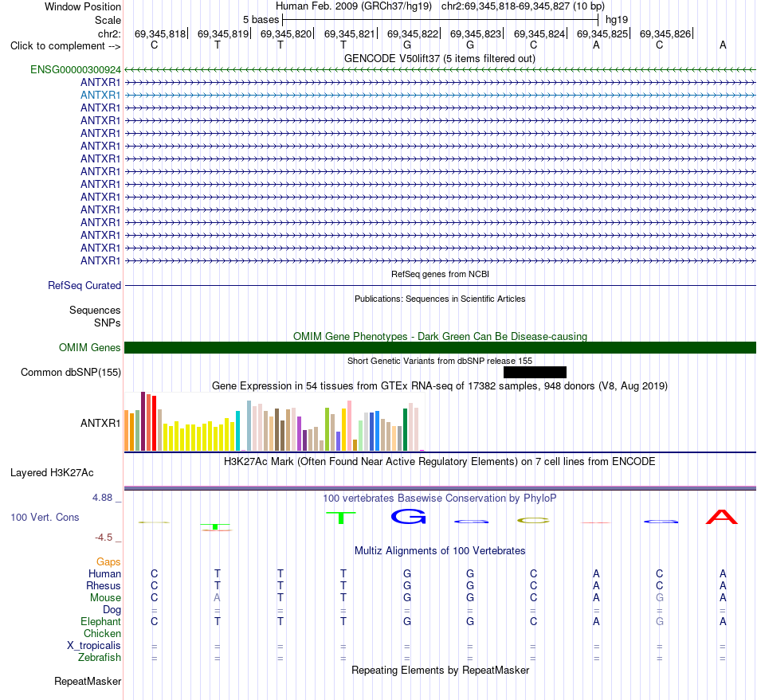This screenshot has width=757, height=700.
Task: Click the Dog species row label
Action: (x=112, y=610)
